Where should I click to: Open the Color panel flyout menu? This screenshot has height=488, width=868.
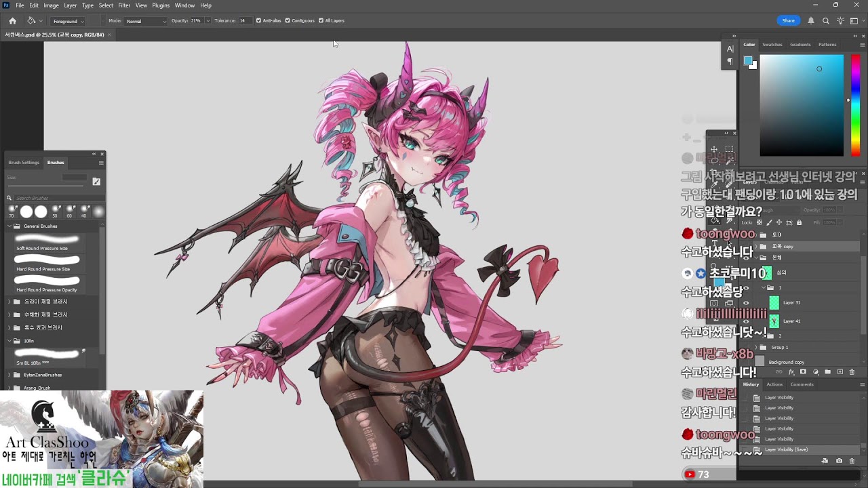[862, 45]
